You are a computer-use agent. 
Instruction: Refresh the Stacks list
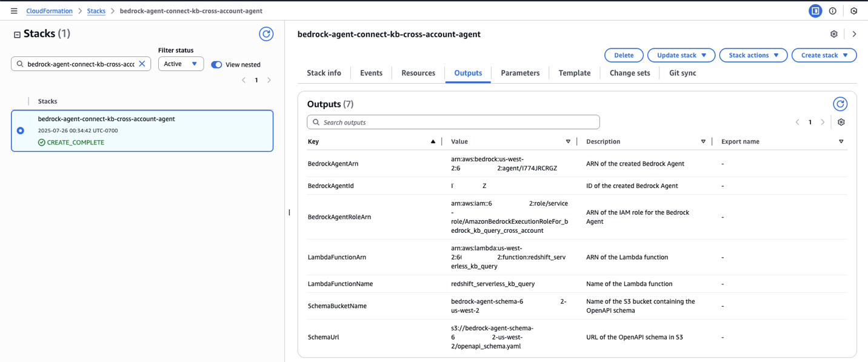tap(266, 34)
